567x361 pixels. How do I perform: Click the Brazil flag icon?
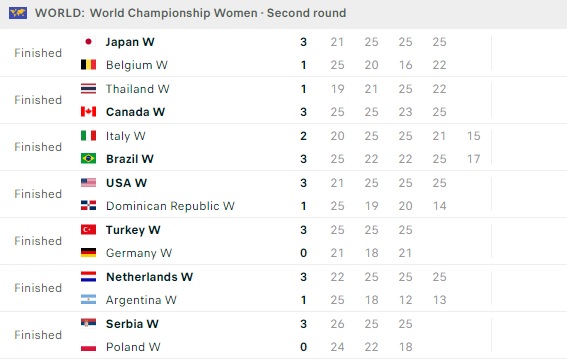coord(88,159)
